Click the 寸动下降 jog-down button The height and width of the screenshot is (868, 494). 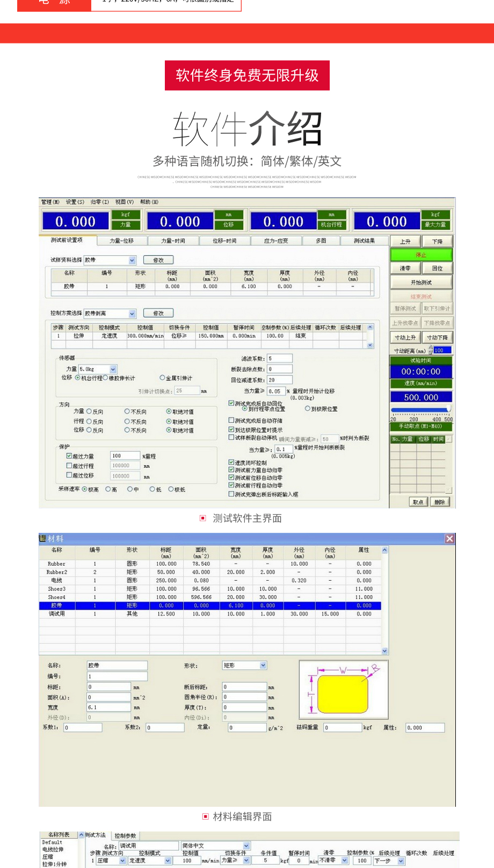[437, 337]
